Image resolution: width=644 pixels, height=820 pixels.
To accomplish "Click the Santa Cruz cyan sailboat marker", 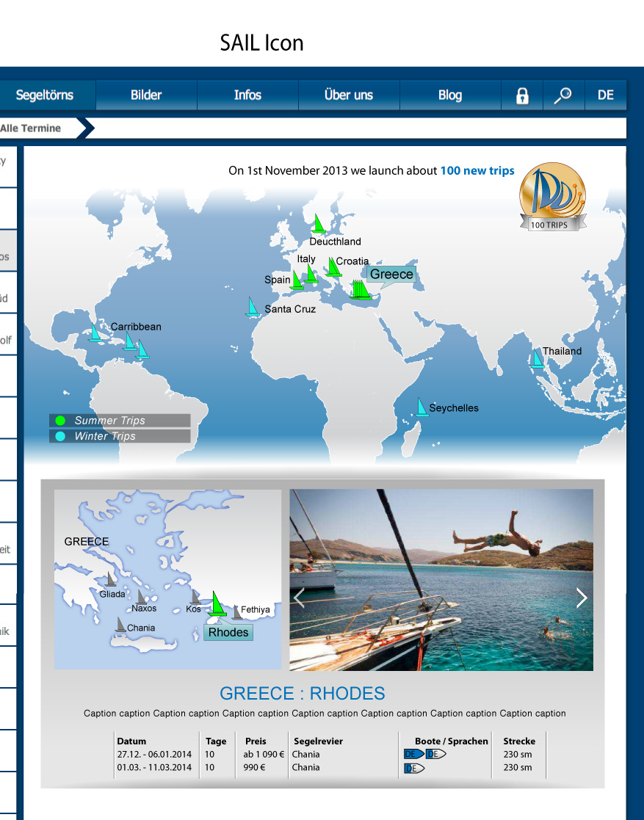I will 253,306.
